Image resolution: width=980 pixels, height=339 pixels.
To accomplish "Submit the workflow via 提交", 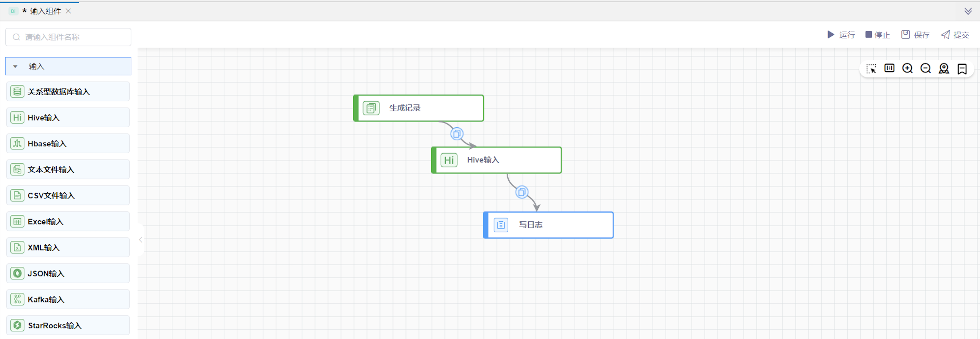I will pos(955,35).
